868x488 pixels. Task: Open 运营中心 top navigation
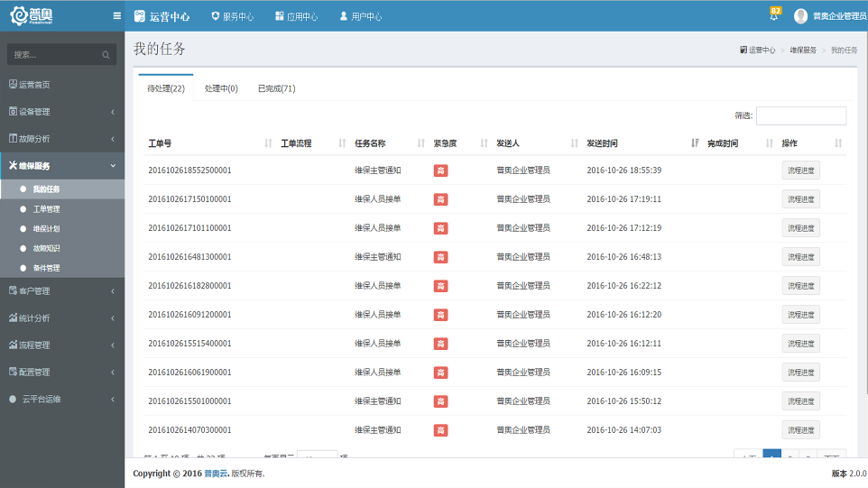(162, 16)
